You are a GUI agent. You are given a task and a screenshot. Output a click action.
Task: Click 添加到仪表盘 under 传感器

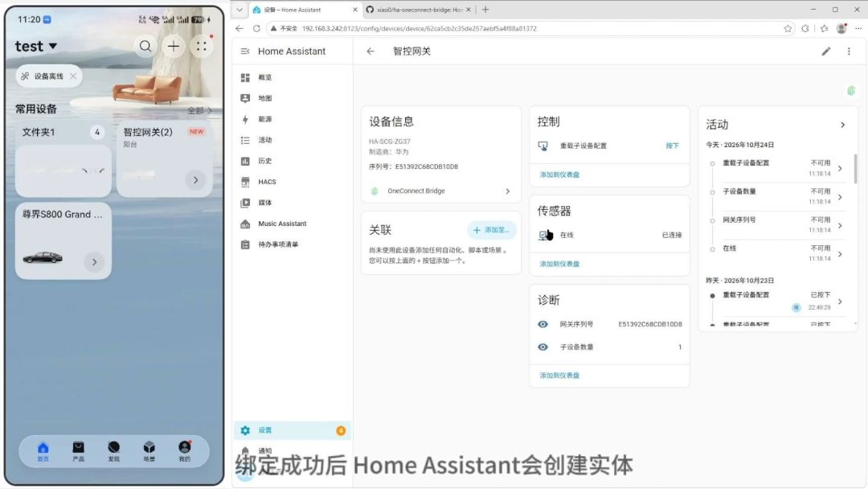click(x=559, y=264)
